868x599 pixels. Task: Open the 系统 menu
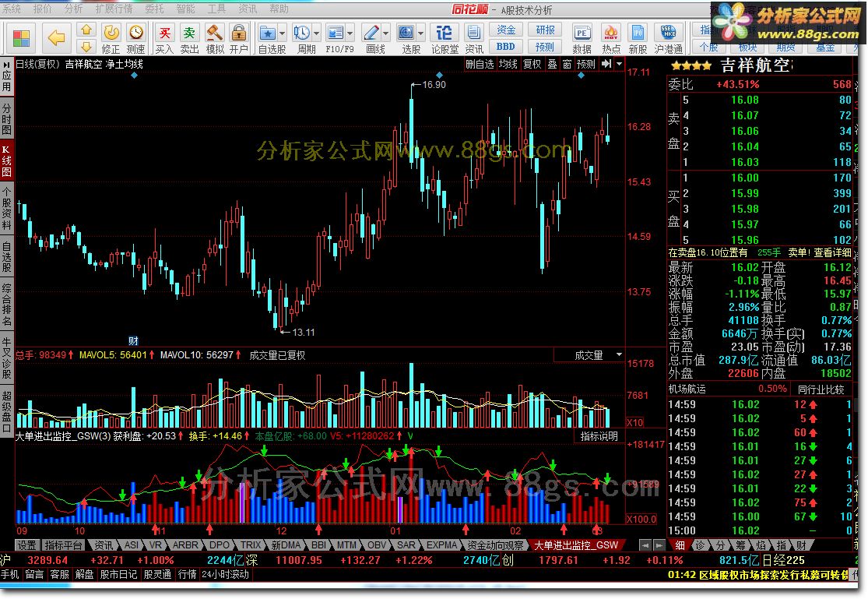pyautogui.click(x=11, y=9)
